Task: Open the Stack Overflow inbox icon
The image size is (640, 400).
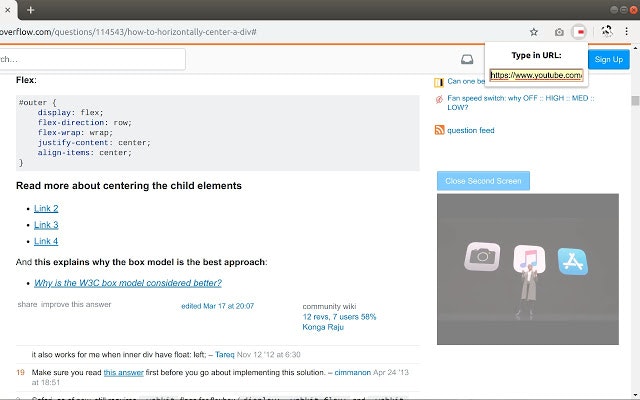Action: coord(467,60)
